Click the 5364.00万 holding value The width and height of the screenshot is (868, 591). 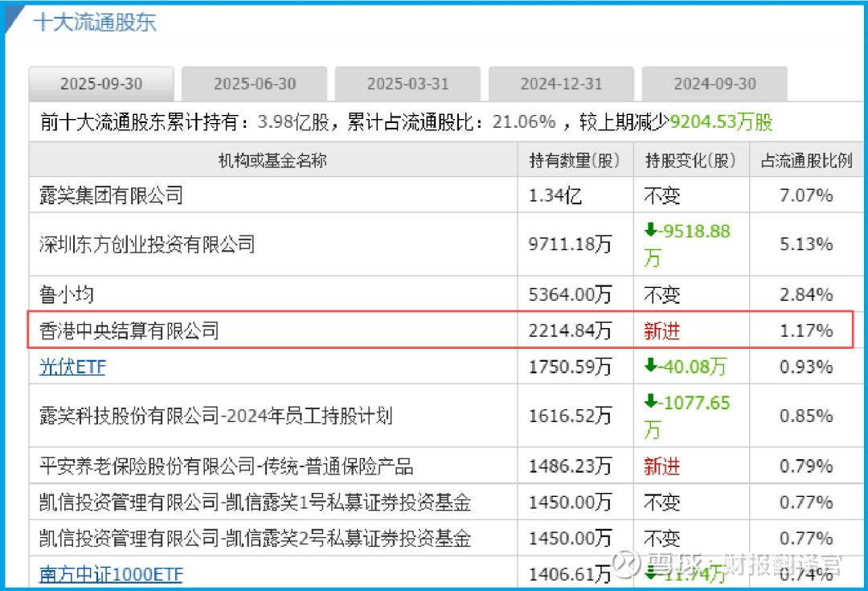tap(570, 294)
